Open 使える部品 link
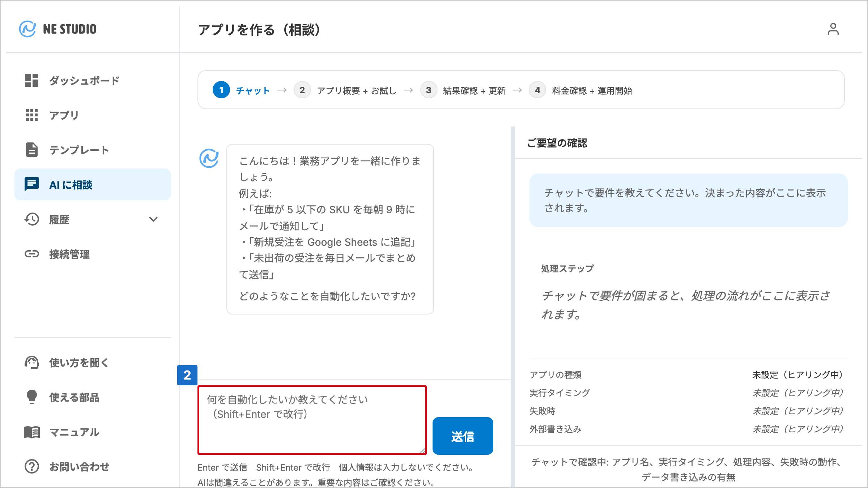This screenshot has width=868, height=488. point(93,397)
